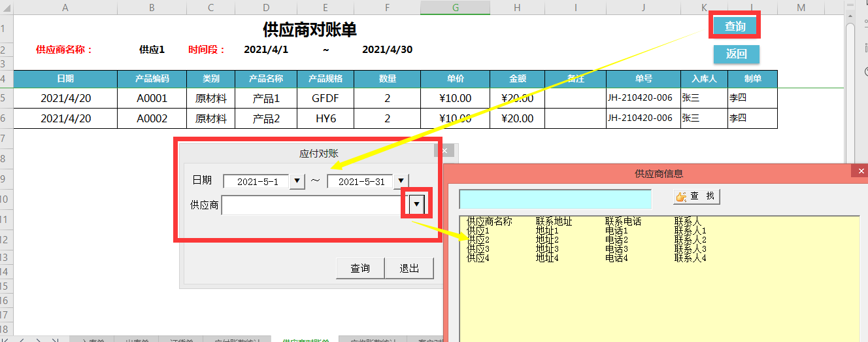Click the 2021/4/20 cell in row 5

65,98
